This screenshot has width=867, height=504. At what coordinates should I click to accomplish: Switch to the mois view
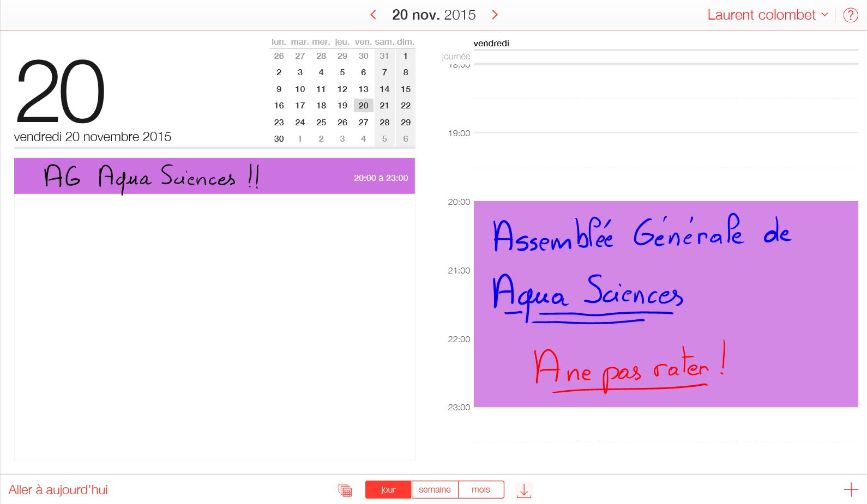480,490
